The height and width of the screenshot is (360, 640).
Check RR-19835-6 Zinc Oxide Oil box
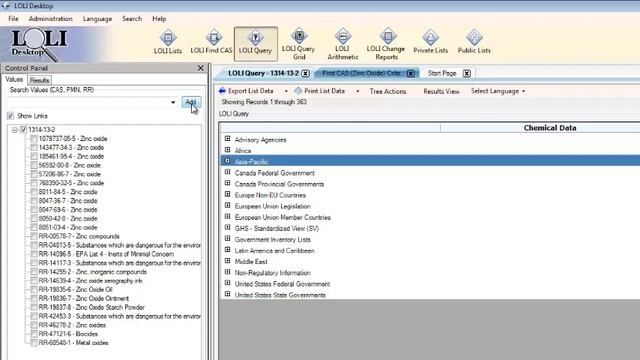point(34,289)
